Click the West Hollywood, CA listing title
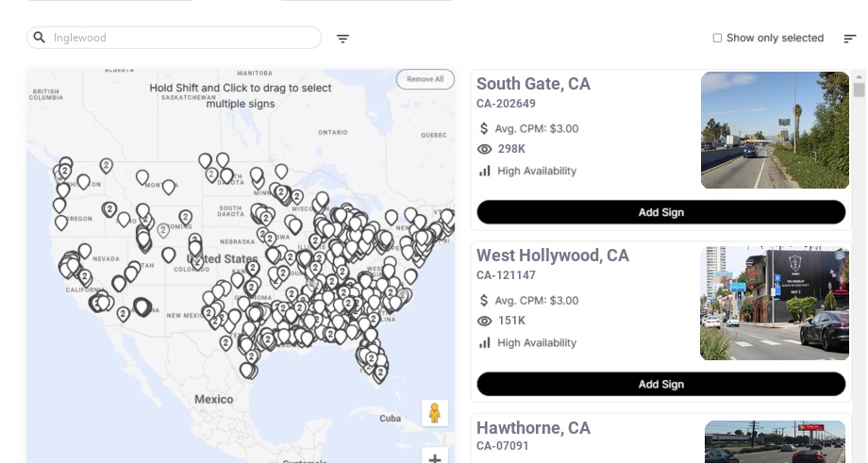 pos(552,256)
